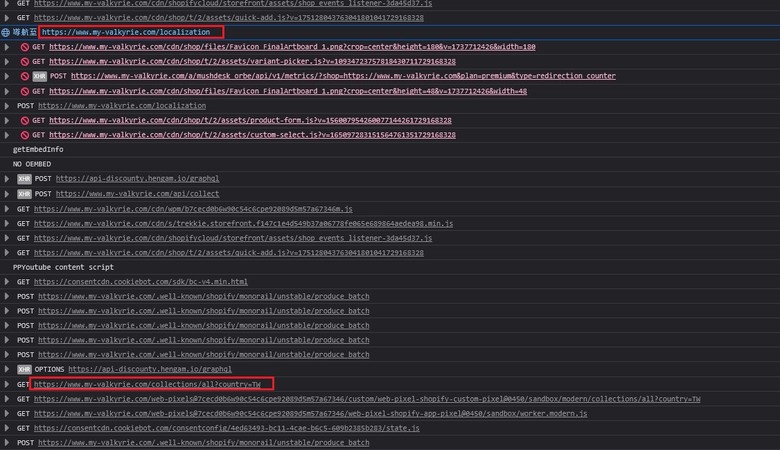Image resolution: width=780 pixels, height=450 pixels.
Task: Expand the OPTIONS graphql request row
Action: coord(6,369)
